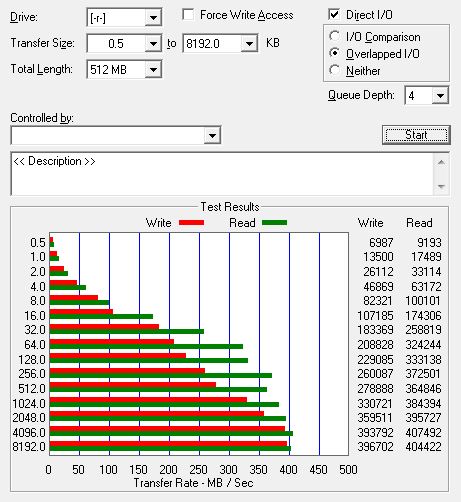This screenshot has width=461, height=502.
Task: Select the Neither radio button
Action: tap(334, 70)
